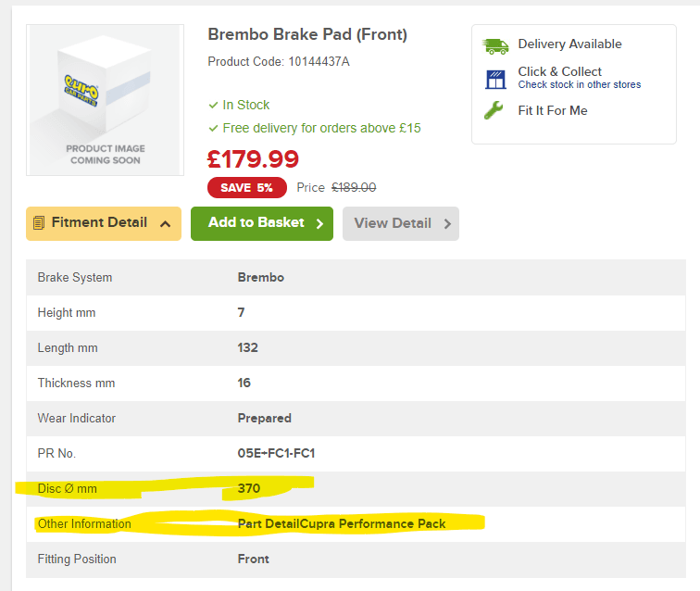Collapse Fitment Detail using the up chevron
The width and height of the screenshot is (700, 591).
[x=165, y=223]
